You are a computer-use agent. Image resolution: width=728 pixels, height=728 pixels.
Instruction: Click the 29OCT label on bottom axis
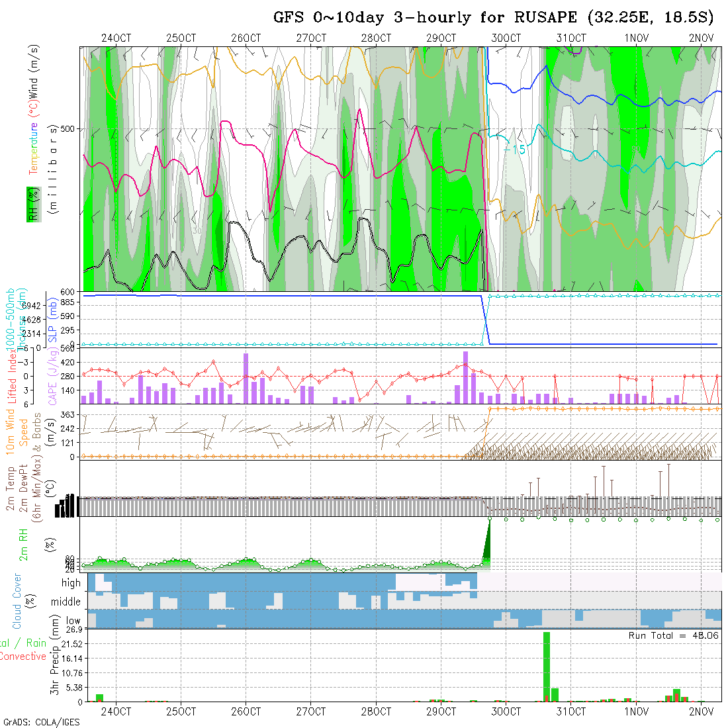click(x=441, y=711)
